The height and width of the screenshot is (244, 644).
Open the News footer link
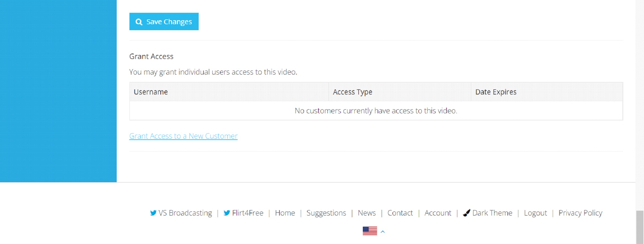367,213
